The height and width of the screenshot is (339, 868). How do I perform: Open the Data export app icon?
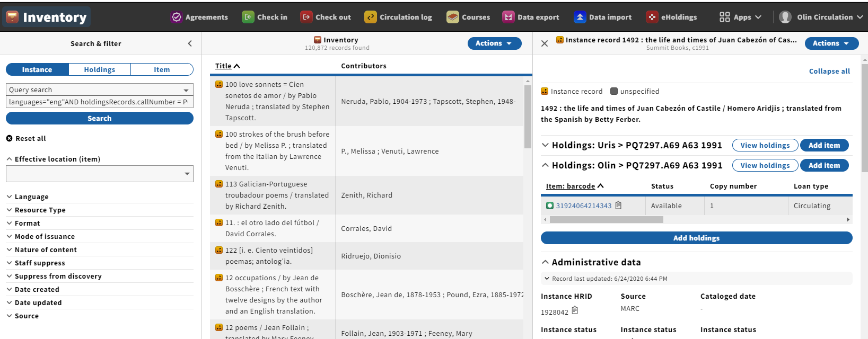click(x=508, y=17)
